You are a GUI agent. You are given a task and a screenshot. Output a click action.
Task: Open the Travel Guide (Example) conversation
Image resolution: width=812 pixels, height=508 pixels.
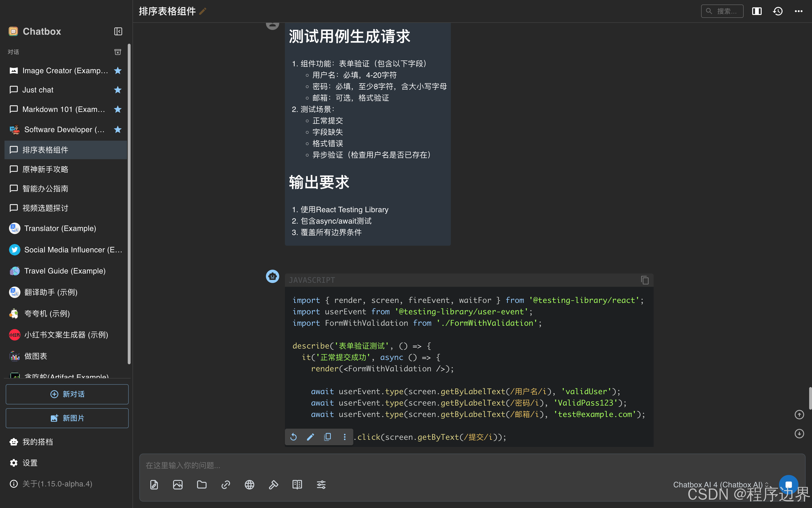tap(66, 271)
